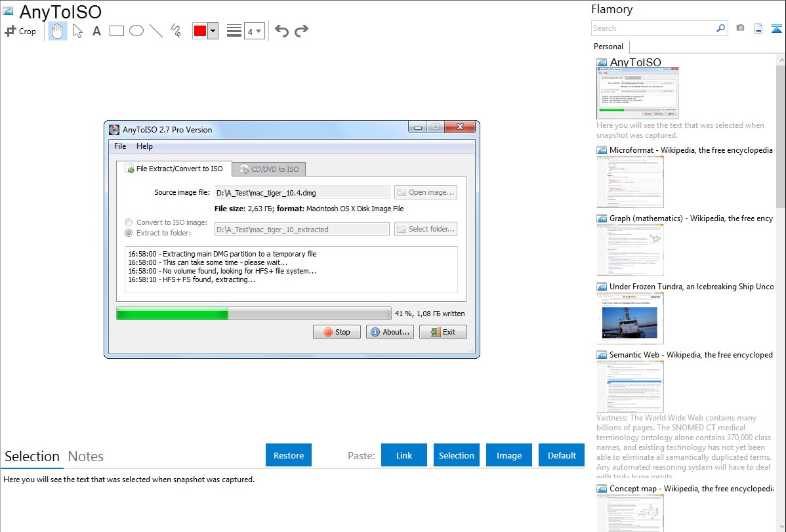Click the Paste Link button

coord(404,455)
